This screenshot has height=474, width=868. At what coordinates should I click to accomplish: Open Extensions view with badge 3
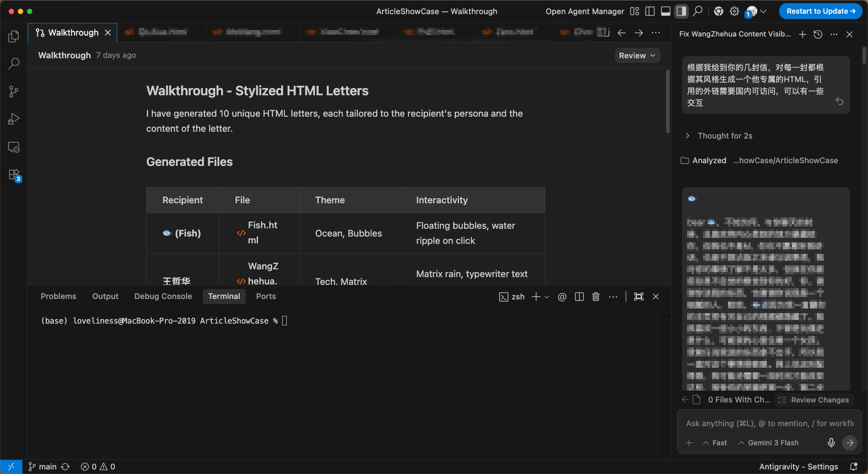(x=14, y=175)
